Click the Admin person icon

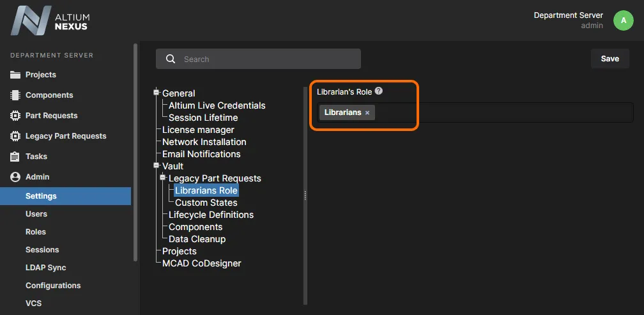point(15,177)
